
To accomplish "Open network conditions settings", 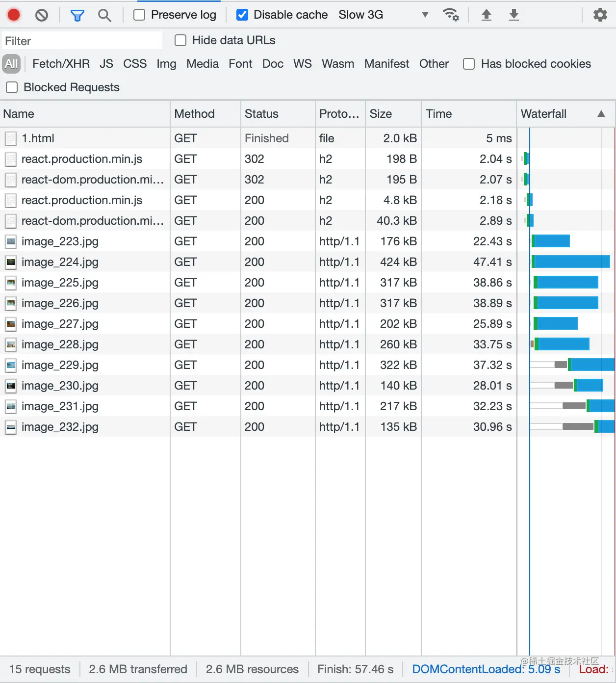I will point(451,15).
